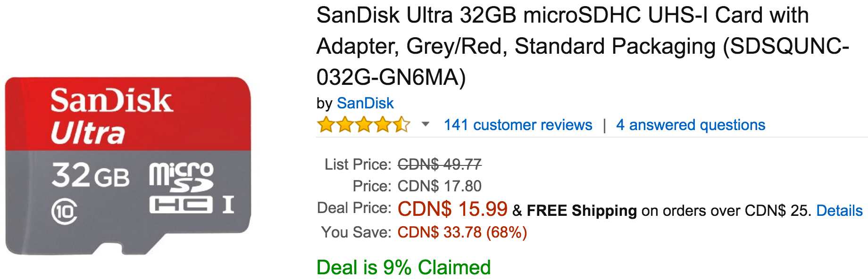Click the Deal is 9% Claimed status
Screen dimensions: 868x279
point(404,267)
